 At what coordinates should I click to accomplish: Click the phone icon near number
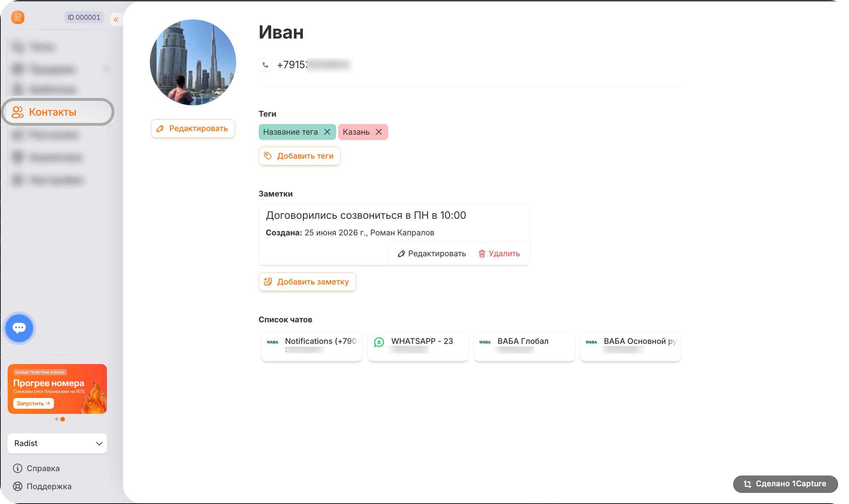coord(265,65)
